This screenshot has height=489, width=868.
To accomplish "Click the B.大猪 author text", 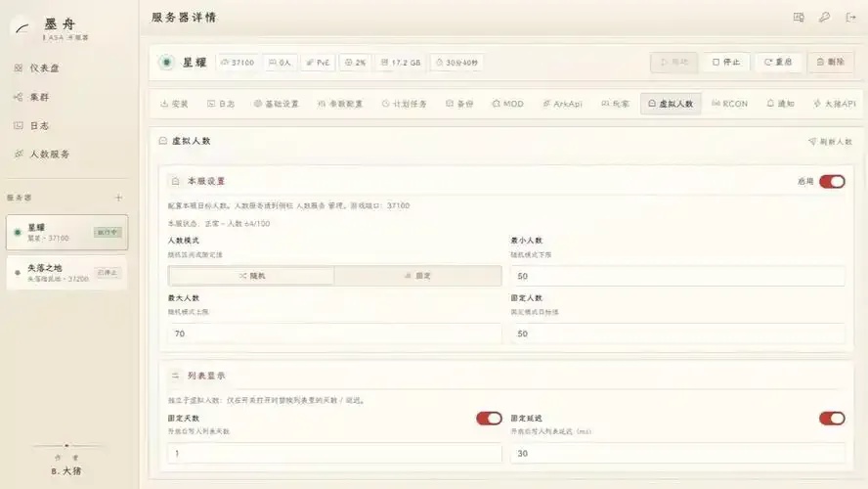I will coord(66,471).
